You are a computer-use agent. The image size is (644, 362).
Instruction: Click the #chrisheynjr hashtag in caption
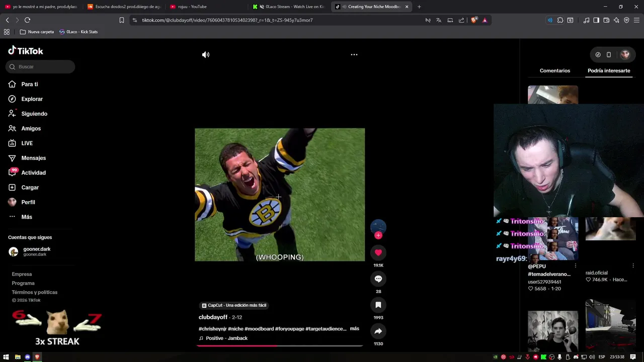click(x=213, y=329)
